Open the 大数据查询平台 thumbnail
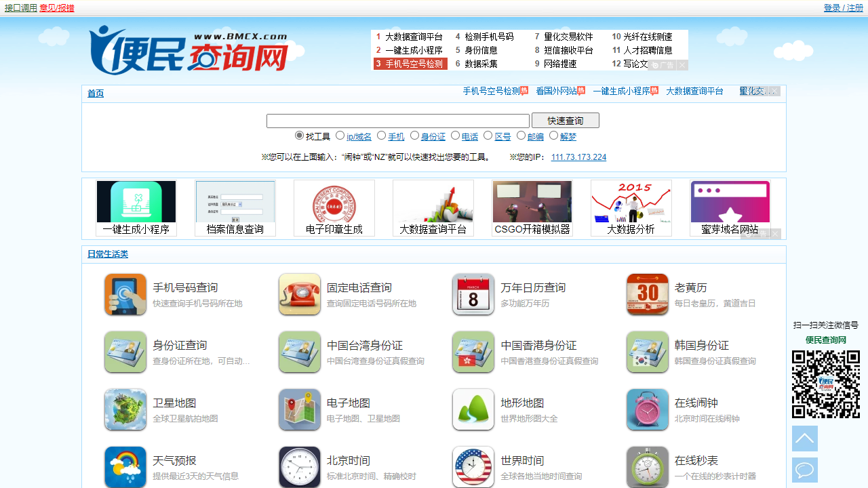 (433, 208)
